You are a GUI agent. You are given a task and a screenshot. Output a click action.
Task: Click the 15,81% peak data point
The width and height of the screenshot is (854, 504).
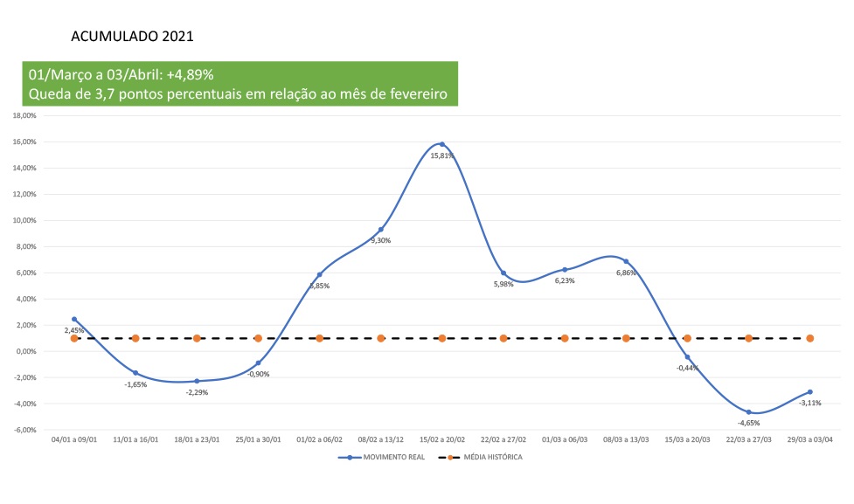[441, 144]
